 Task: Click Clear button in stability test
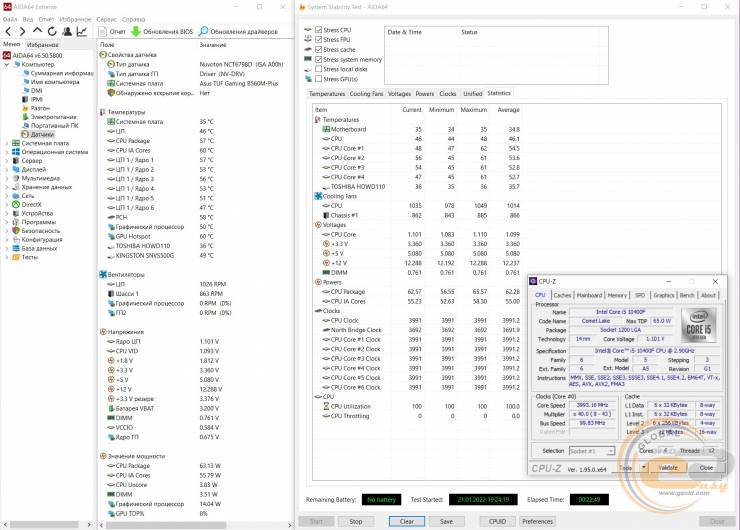tap(407, 522)
